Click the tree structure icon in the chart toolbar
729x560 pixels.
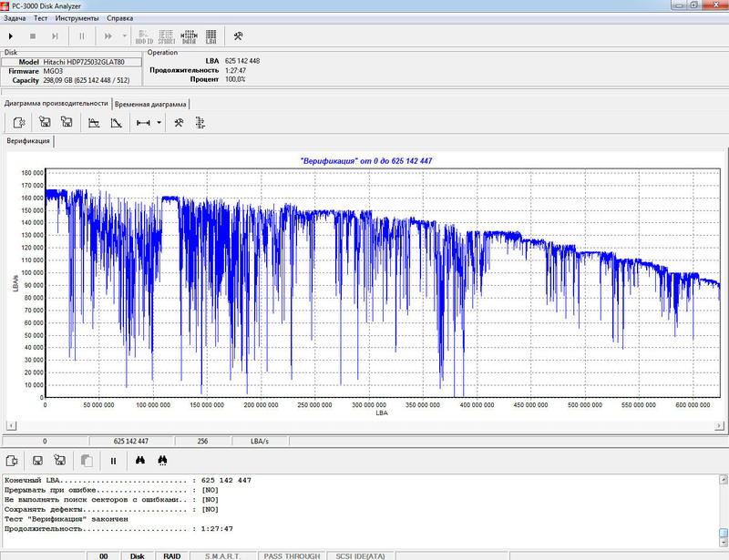coord(201,123)
